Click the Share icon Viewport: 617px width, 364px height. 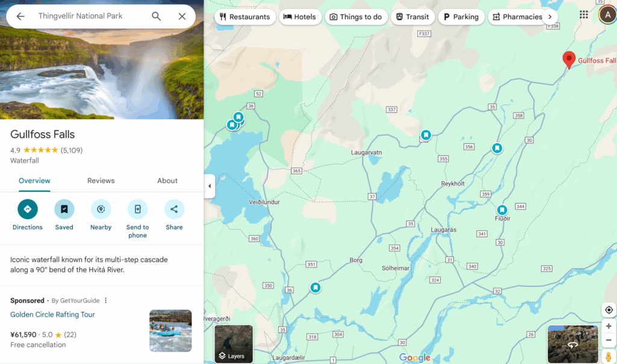(x=174, y=209)
